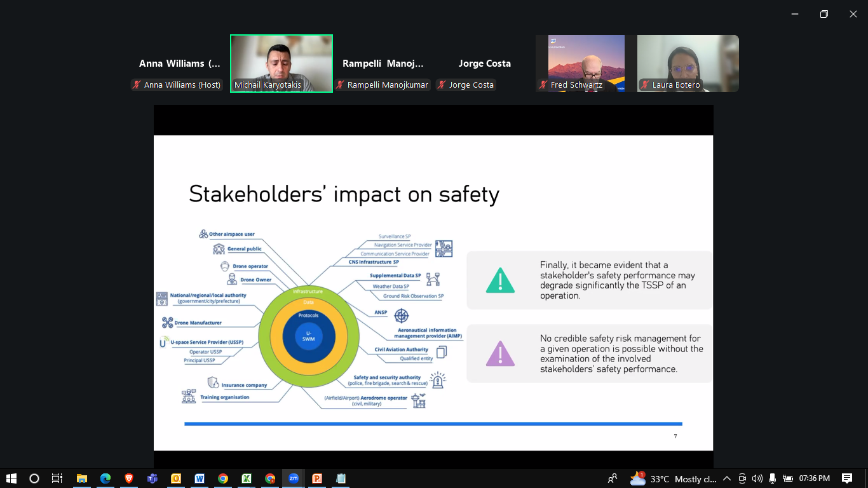The width and height of the screenshot is (868, 488).
Task: Restore down the Zoom window
Action: (824, 14)
